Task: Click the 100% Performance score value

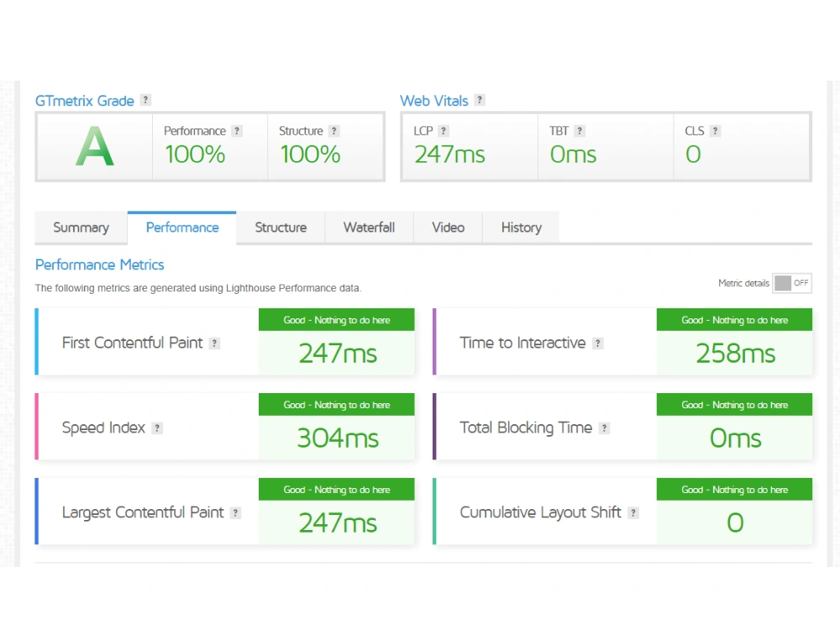Action: 195,155
